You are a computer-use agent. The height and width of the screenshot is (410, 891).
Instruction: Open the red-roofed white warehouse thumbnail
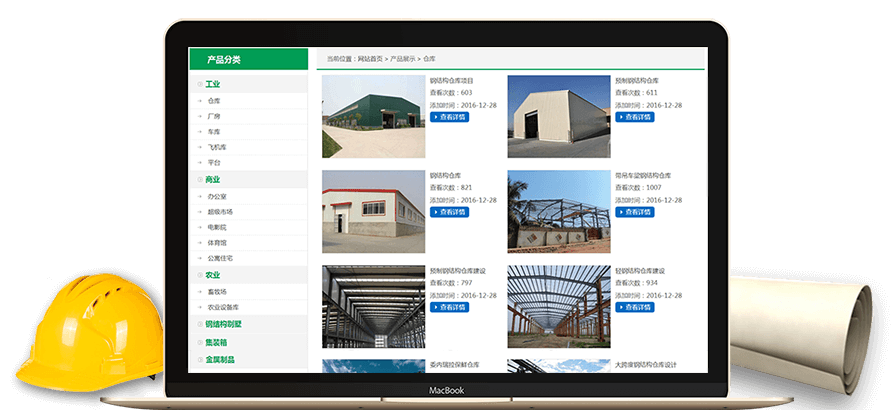coord(373,211)
